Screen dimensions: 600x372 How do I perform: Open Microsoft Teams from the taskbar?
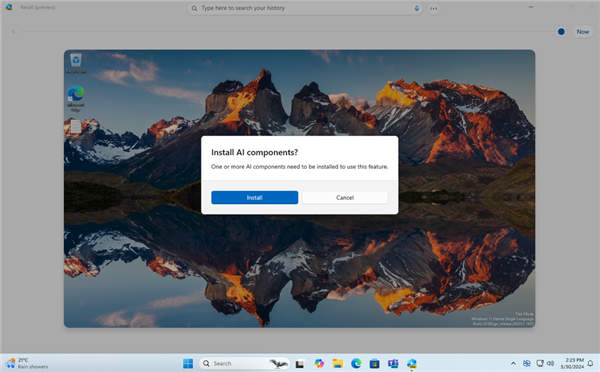click(393, 363)
